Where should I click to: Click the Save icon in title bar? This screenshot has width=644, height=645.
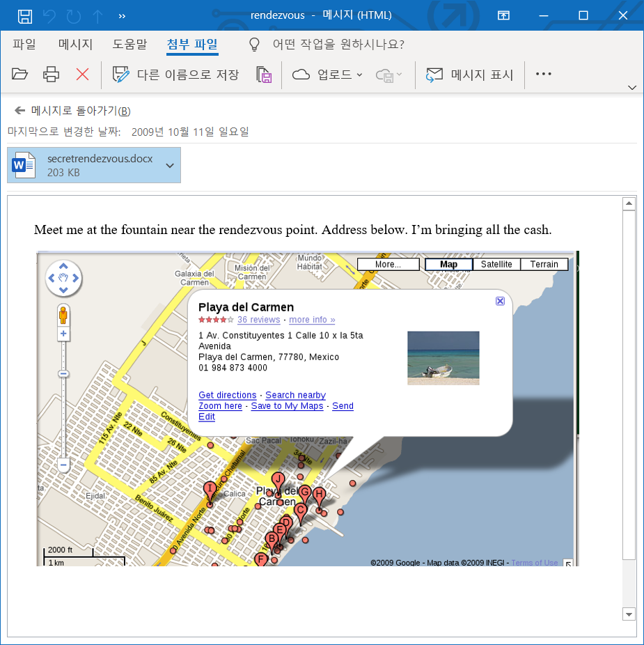24,16
